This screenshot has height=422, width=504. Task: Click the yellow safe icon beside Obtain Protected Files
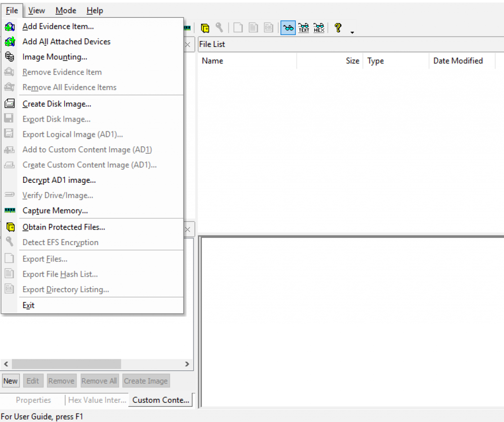tap(9, 227)
